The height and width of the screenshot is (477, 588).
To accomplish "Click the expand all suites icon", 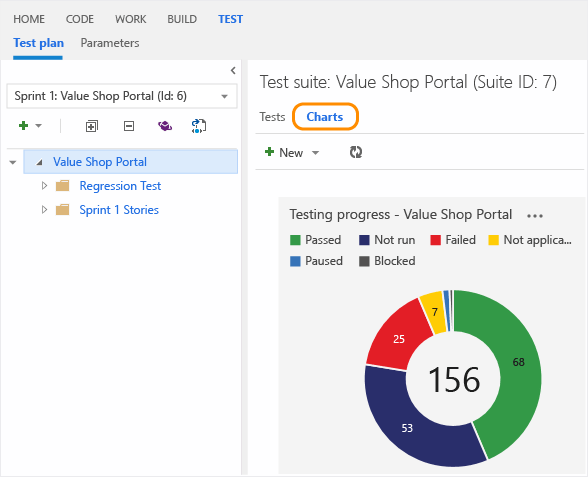I will (x=92, y=126).
